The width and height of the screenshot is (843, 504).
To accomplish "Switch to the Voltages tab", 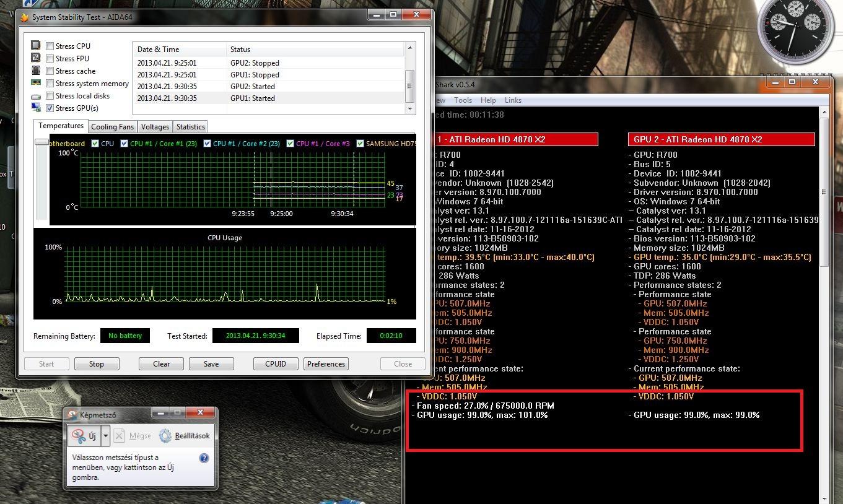I will [x=155, y=126].
